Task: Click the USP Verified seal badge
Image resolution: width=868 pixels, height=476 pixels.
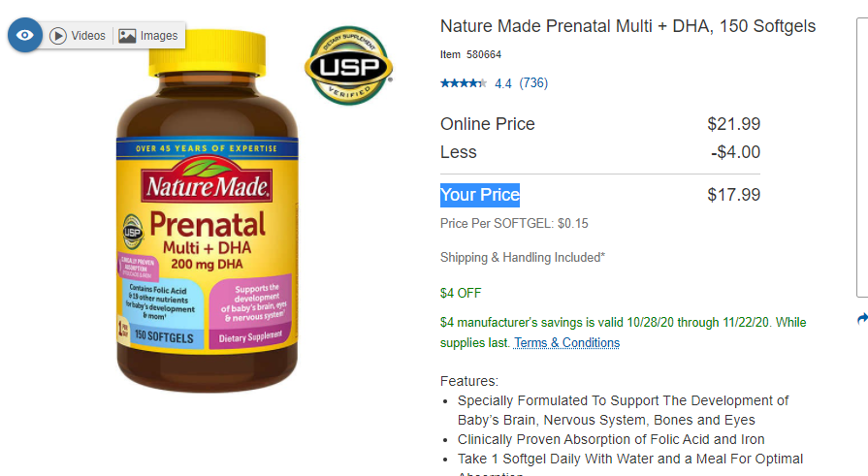Action: point(349,66)
